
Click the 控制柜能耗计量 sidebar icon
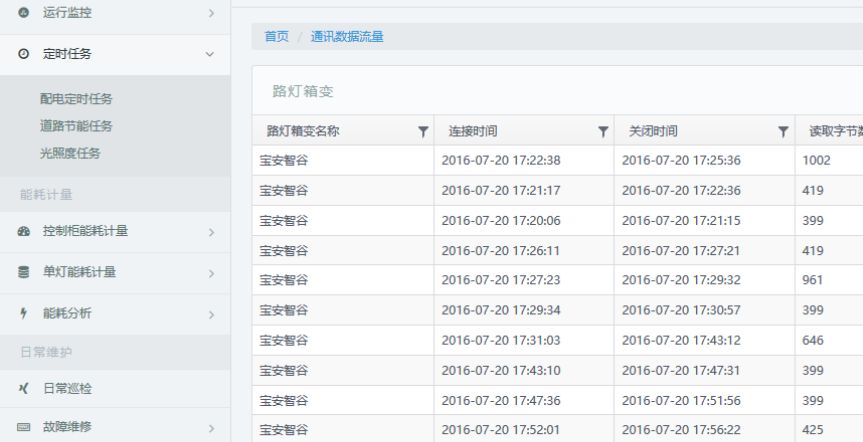point(24,232)
